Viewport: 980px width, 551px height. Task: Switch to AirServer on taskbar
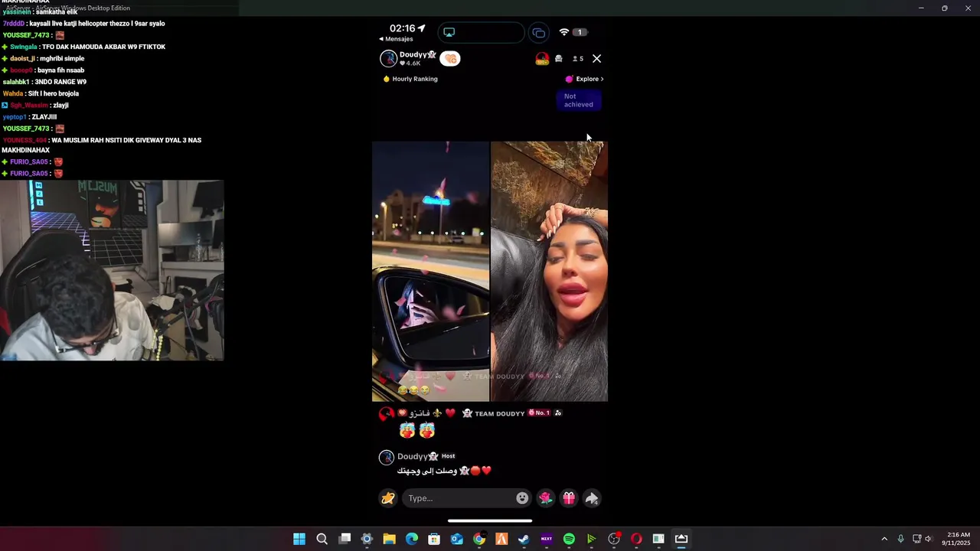(681, 539)
